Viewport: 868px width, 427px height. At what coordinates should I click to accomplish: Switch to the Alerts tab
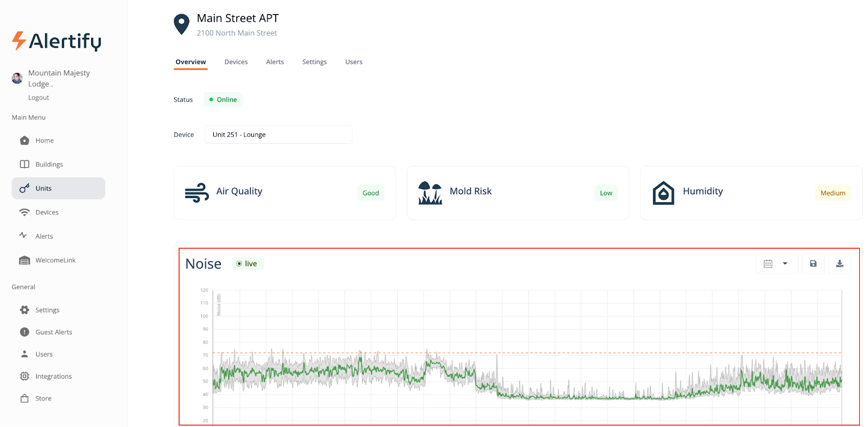tap(275, 62)
